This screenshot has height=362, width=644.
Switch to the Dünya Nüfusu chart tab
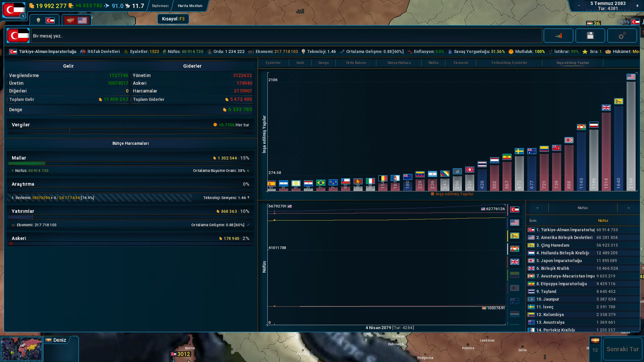coord(399,63)
